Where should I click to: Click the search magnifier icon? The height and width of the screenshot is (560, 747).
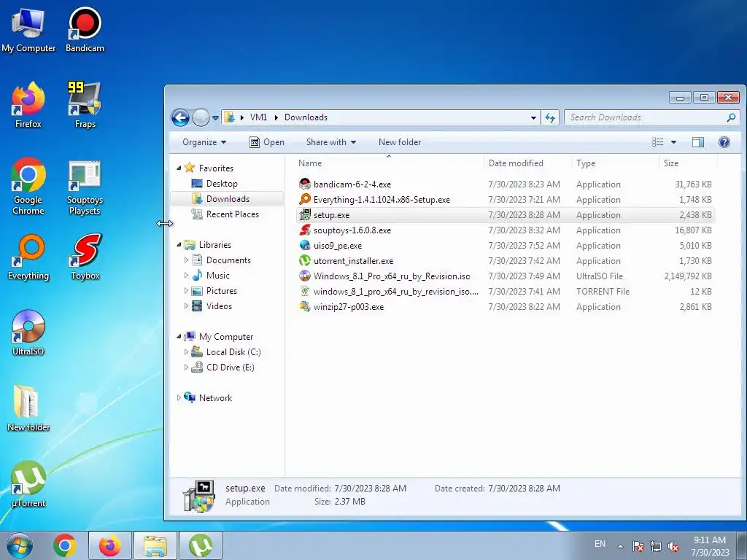tap(731, 117)
